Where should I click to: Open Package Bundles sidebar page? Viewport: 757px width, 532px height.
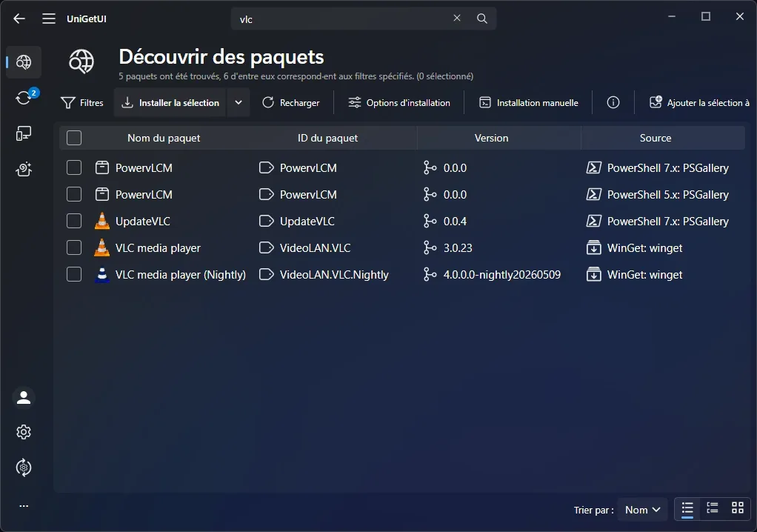[24, 170]
